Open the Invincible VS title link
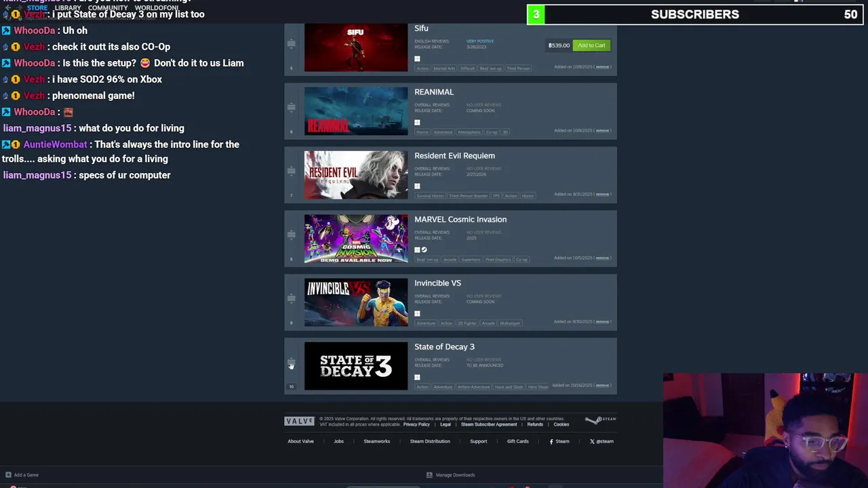The height and width of the screenshot is (488, 868). click(437, 283)
